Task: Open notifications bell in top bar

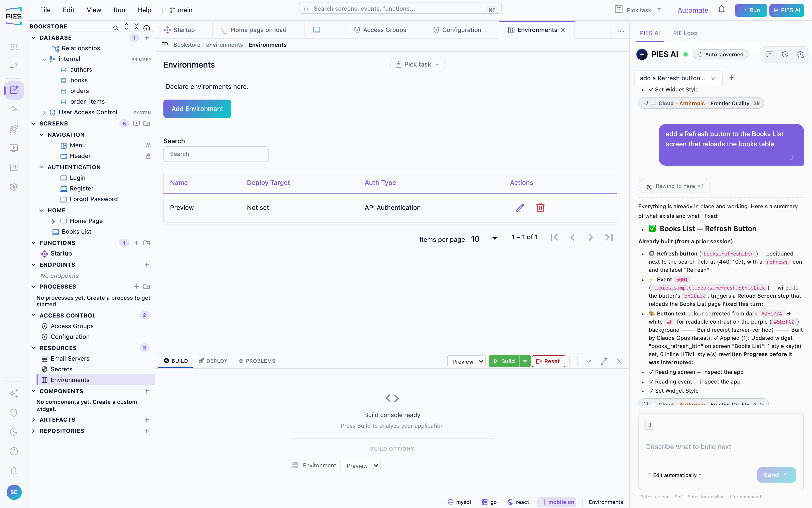Action: pos(721,10)
